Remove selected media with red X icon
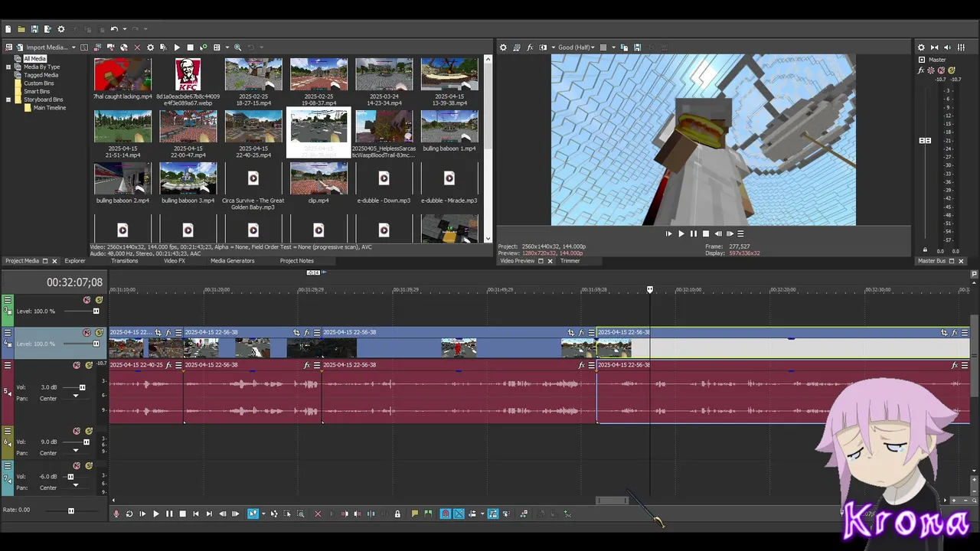Screen dimensions: 980x551 [x=137, y=47]
